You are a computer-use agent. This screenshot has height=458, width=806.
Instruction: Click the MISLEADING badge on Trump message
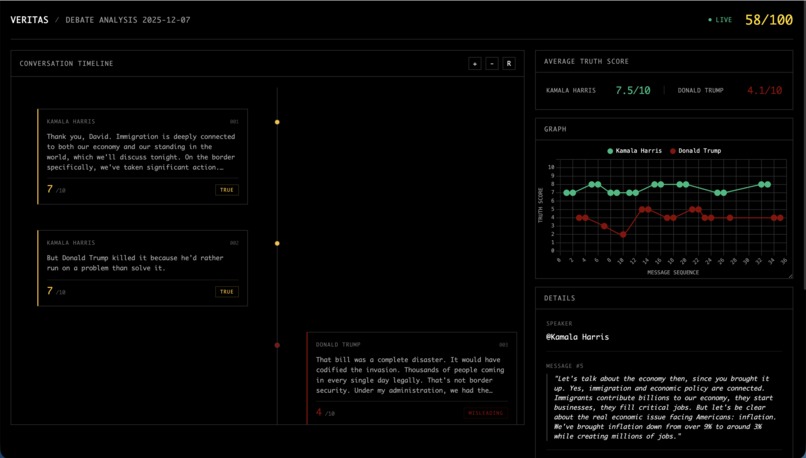486,413
